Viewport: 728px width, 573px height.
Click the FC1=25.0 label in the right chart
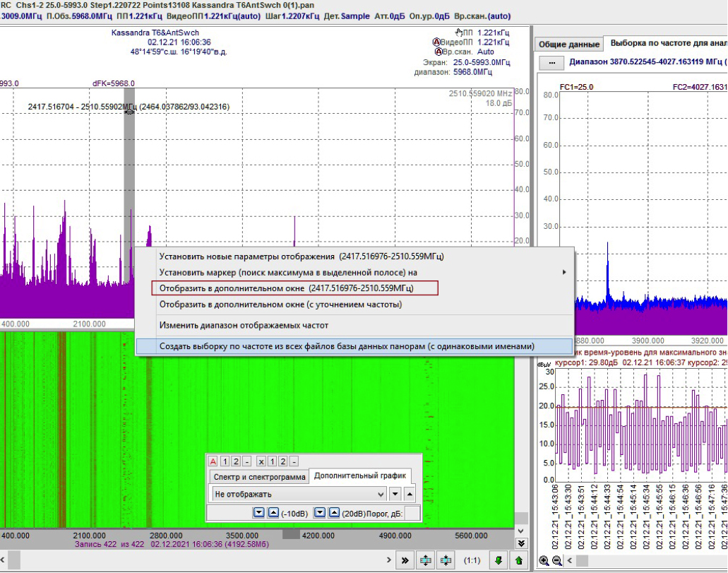point(577,87)
